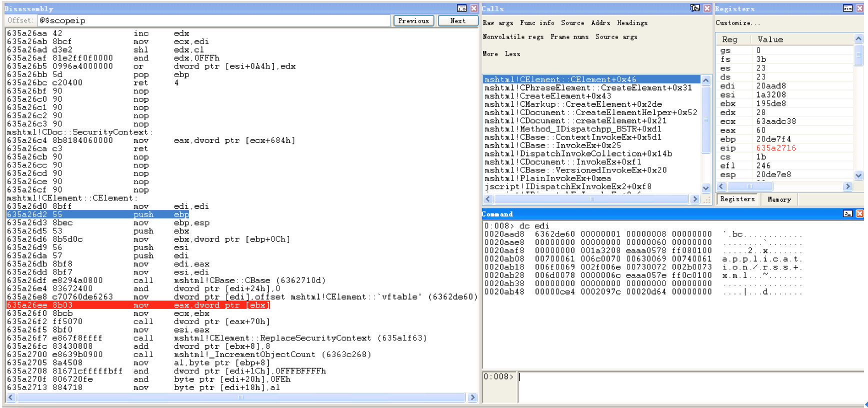This screenshot has width=868, height=408.
Task: Click the edi register value 20aad8
Action: pyautogui.click(x=771, y=86)
